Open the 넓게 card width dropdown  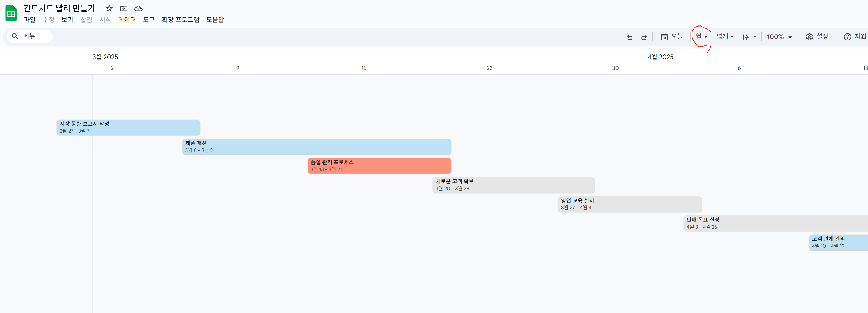tap(725, 36)
